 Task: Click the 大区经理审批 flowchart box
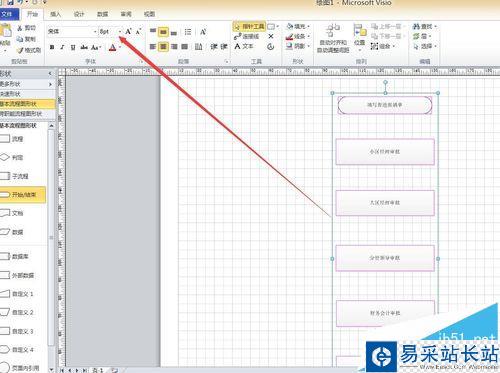click(x=385, y=203)
